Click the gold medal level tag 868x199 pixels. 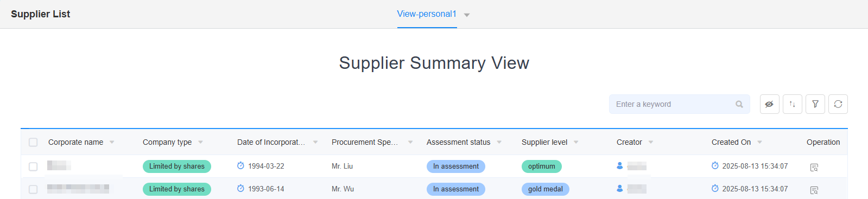pyautogui.click(x=546, y=189)
